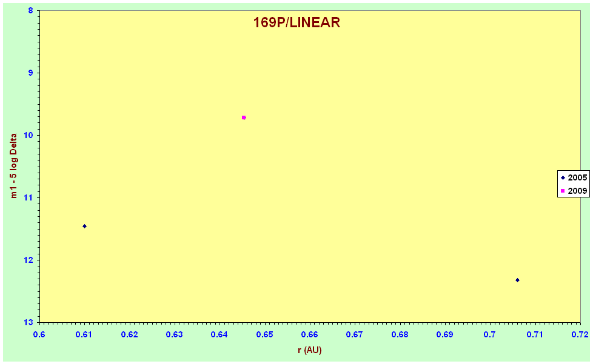Click the x-axis label 0.65
Viewport: 593px width, 364px height.
(x=264, y=334)
